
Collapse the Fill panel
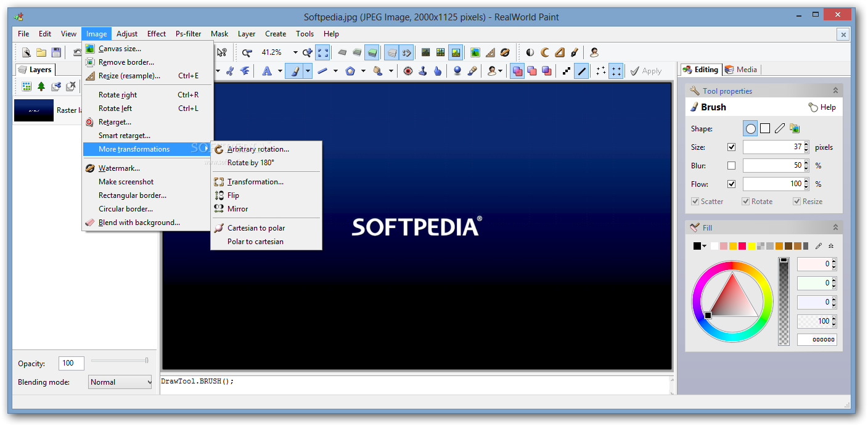pos(835,227)
